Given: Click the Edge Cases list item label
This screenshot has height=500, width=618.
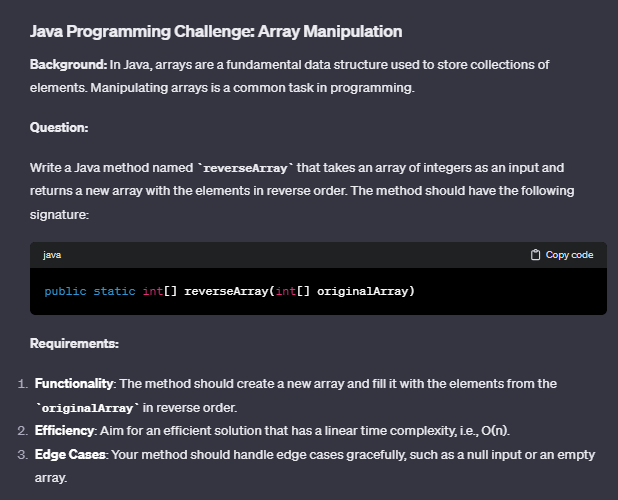Looking at the screenshot, I should point(70,455).
